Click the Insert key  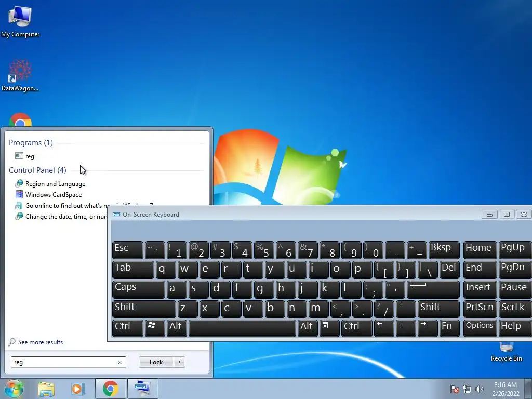480,289
